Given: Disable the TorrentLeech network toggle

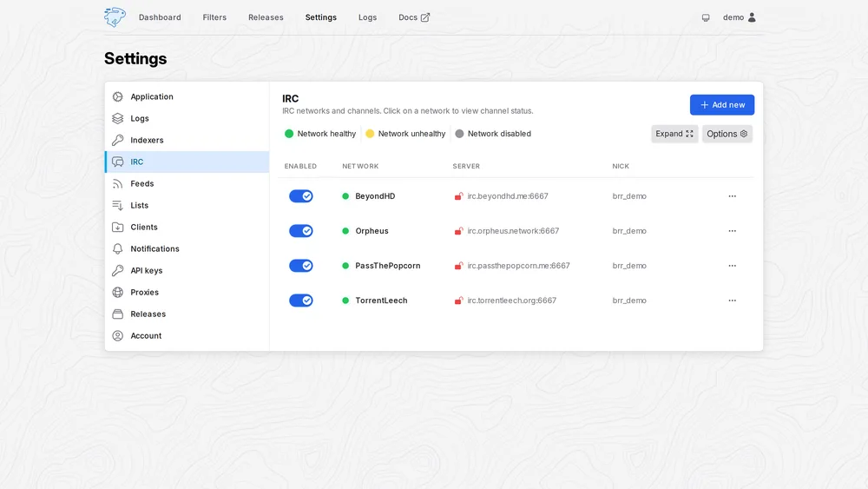Looking at the screenshot, I should (301, 301).
